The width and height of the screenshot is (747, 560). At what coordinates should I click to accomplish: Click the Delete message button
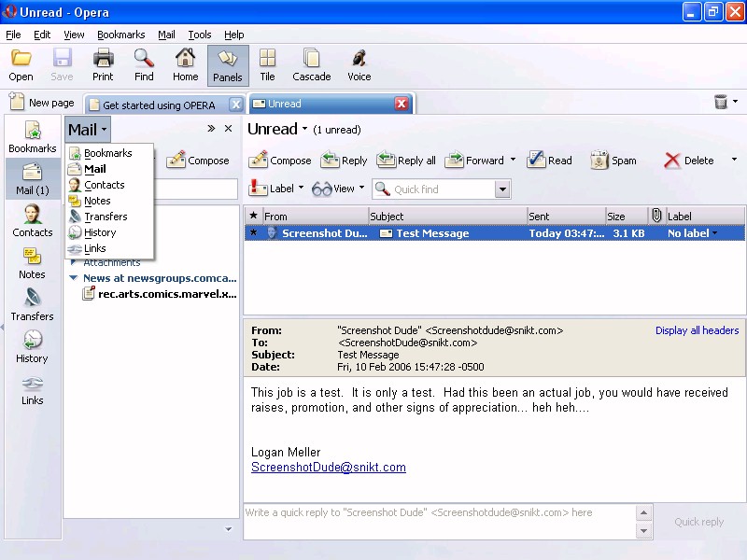click(x=688, y=161)
